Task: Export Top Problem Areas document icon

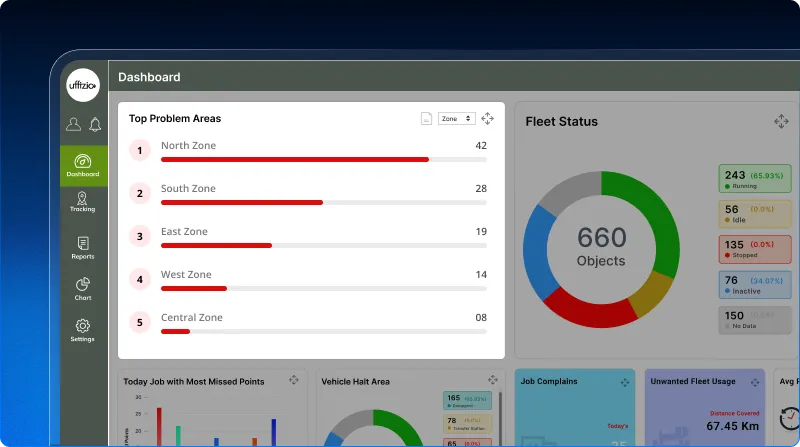Action: click(427, 118)
